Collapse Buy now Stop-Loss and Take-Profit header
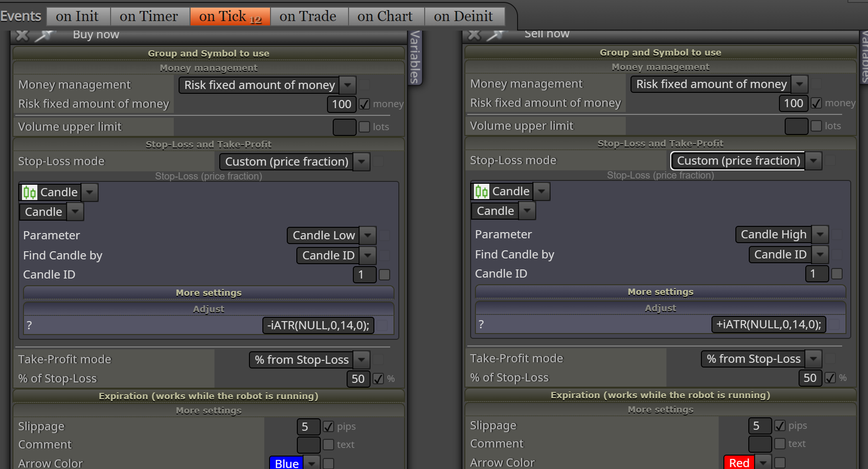The height and width of the screenshot is (469, 868). pos(209,145)
